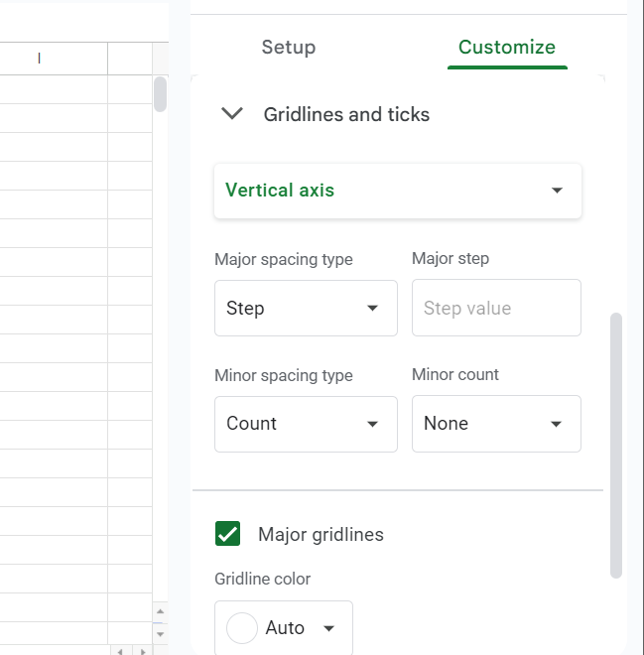Click the Major step value field
644x655 pixels.
tap(496, 308)
